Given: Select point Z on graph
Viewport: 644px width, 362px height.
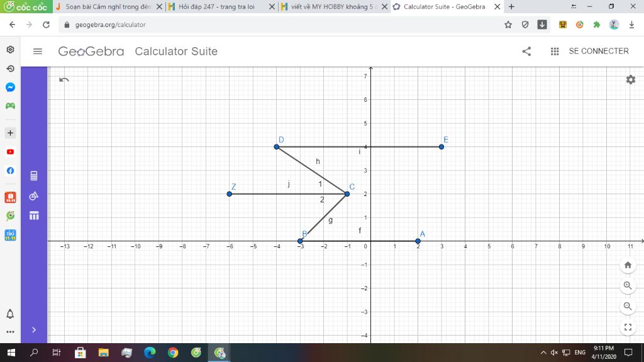Looking at the screenshot, I should [229, 194].
